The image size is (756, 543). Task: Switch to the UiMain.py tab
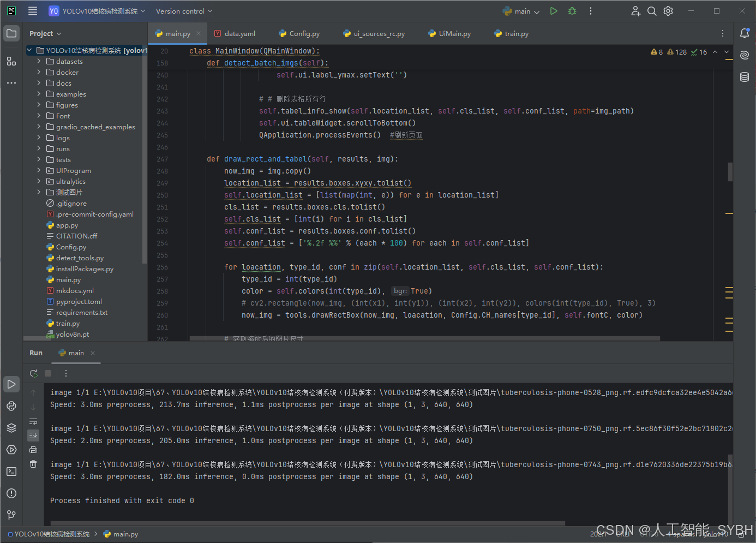point(450,33)
